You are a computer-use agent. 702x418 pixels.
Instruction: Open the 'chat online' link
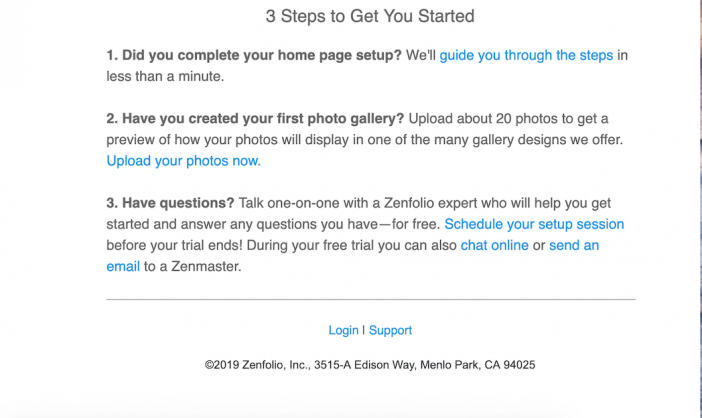pyautogui.click(x=494, y=245)
